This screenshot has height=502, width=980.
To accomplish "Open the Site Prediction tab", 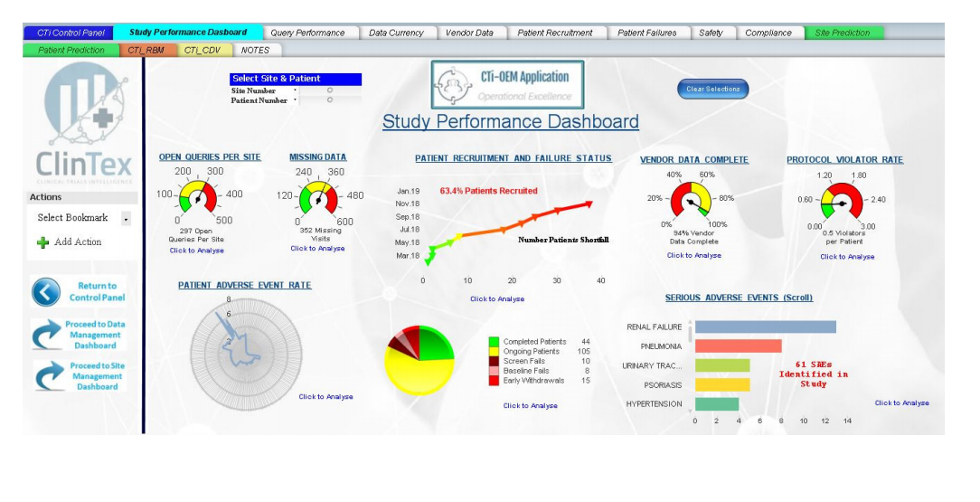I will (x=843, y=33).
